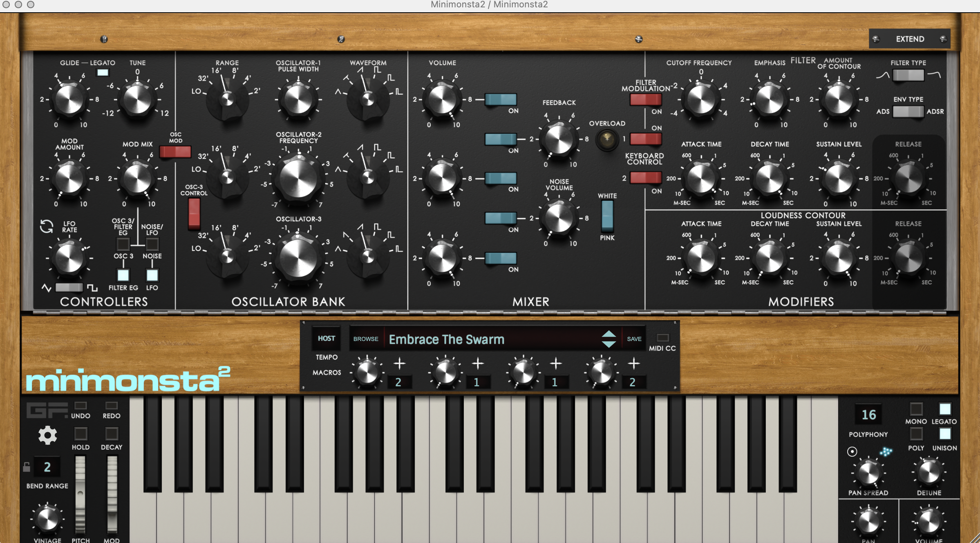Click the Redo button
The image size is (980, 543).
pos(111,406)
